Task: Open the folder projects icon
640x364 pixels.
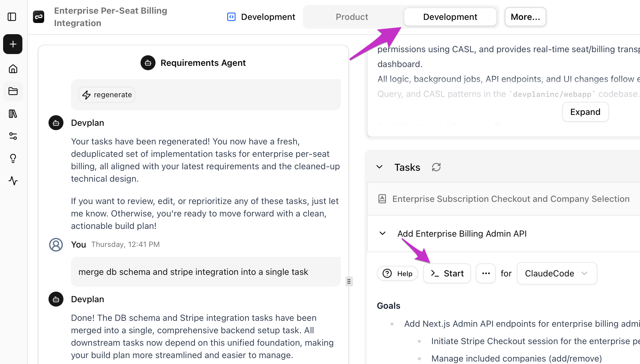Action: (x=13, y=91)
